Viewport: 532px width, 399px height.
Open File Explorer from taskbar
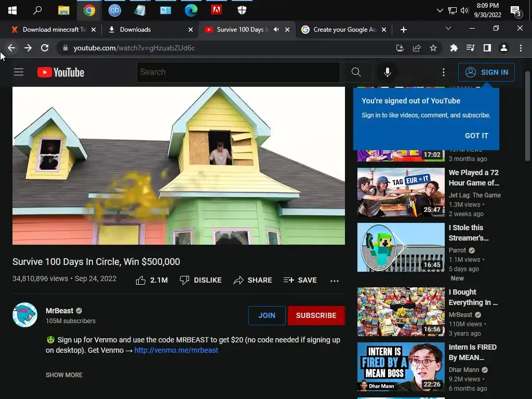point(63,10)
